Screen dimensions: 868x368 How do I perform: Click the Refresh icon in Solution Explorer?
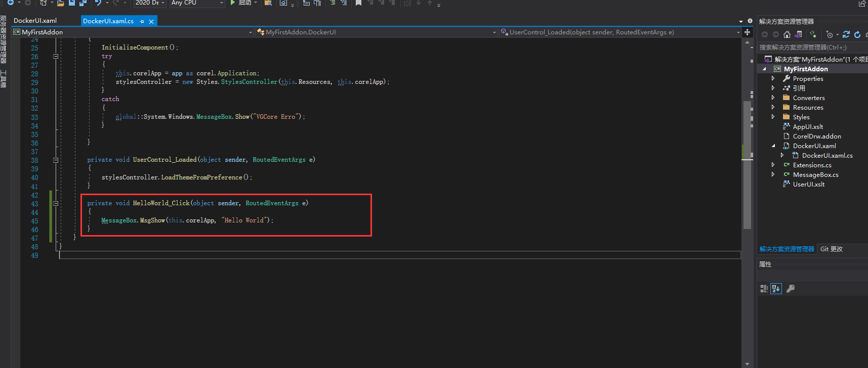point(857,34)
